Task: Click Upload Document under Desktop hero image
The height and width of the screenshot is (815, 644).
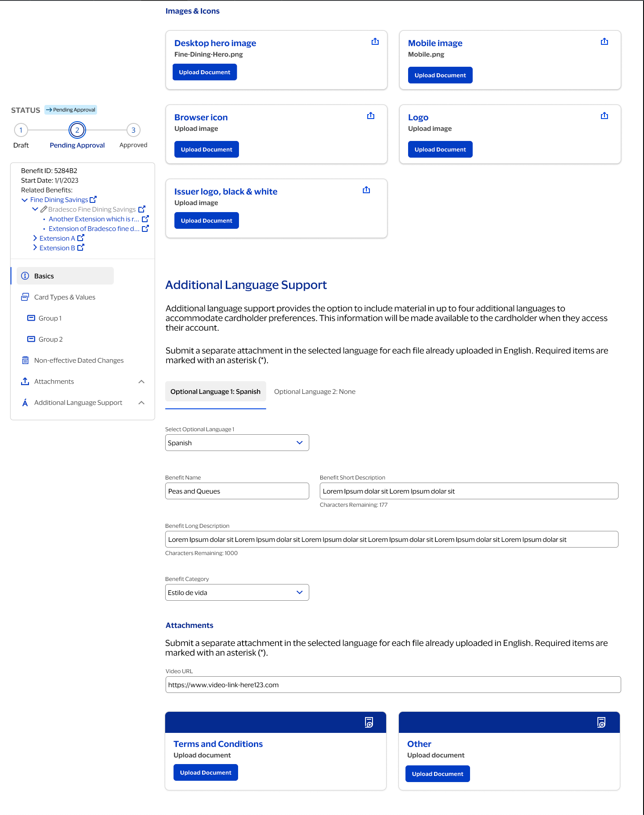Action: tap(204, 72)
